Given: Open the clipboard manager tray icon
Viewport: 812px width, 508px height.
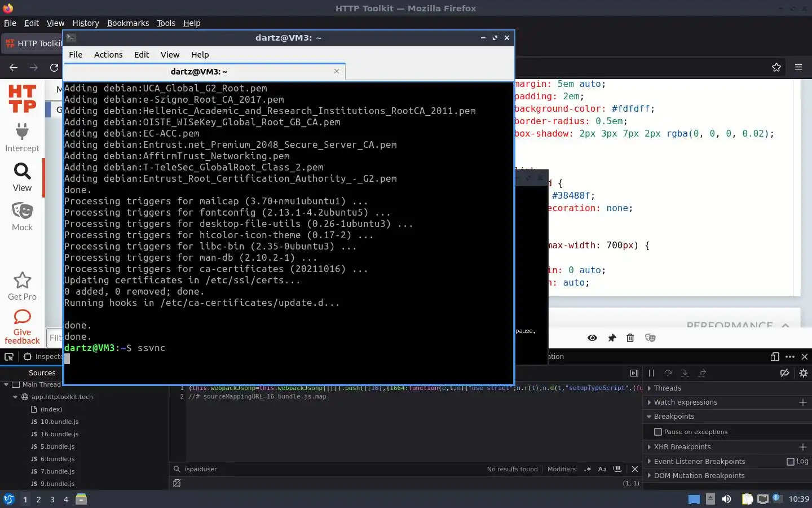Looking at the screenshot, I should pos(747,499).
